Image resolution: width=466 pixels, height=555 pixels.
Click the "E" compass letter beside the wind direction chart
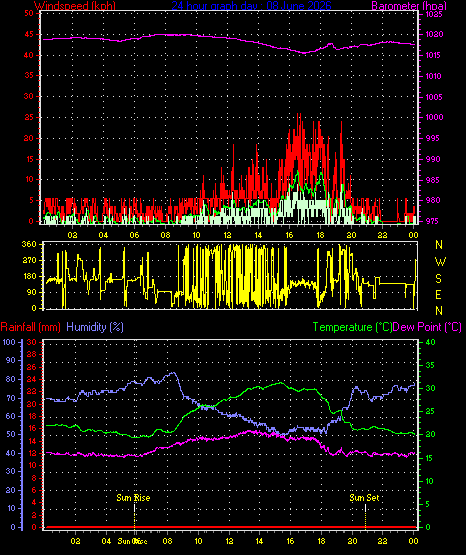(438, 294)
